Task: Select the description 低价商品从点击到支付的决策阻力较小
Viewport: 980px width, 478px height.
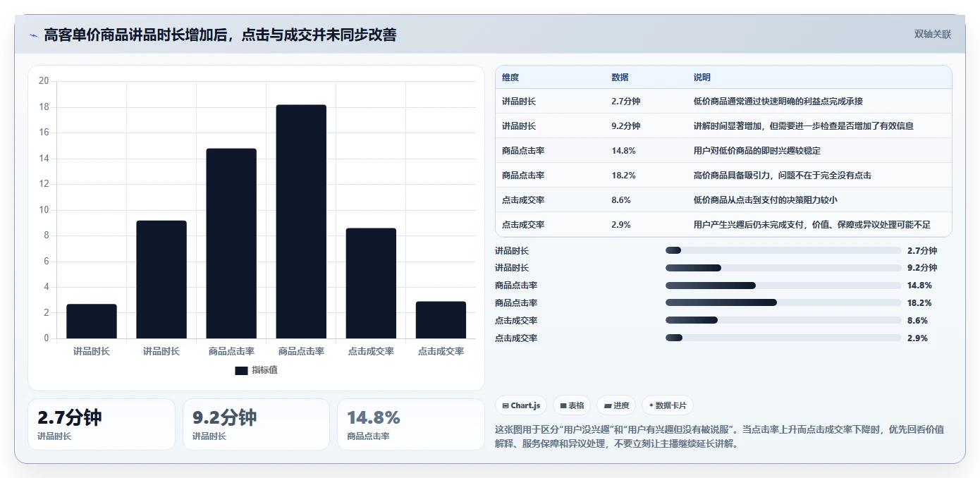Action: click(766, 200)
